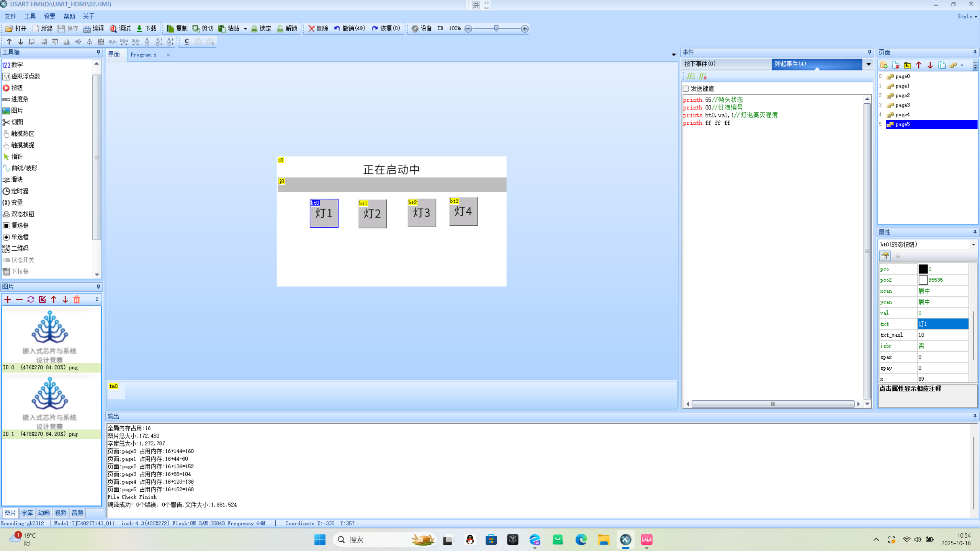Select the 二维码 QR code tool

click(19, 248)
